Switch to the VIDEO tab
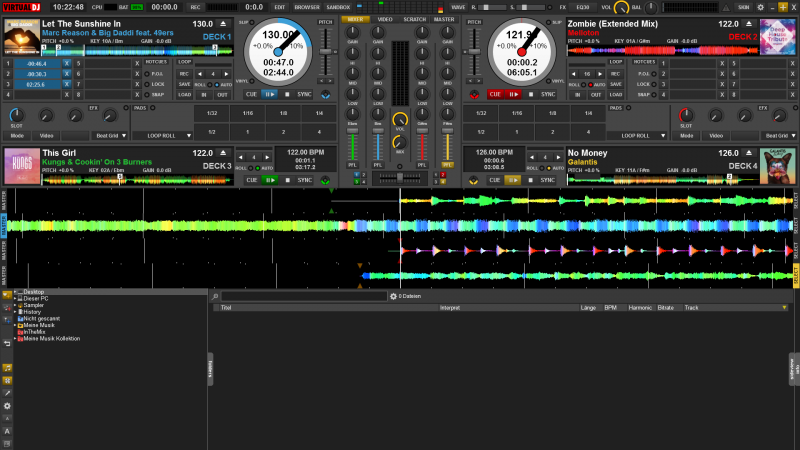800x450 pixels. click(385, 19)
